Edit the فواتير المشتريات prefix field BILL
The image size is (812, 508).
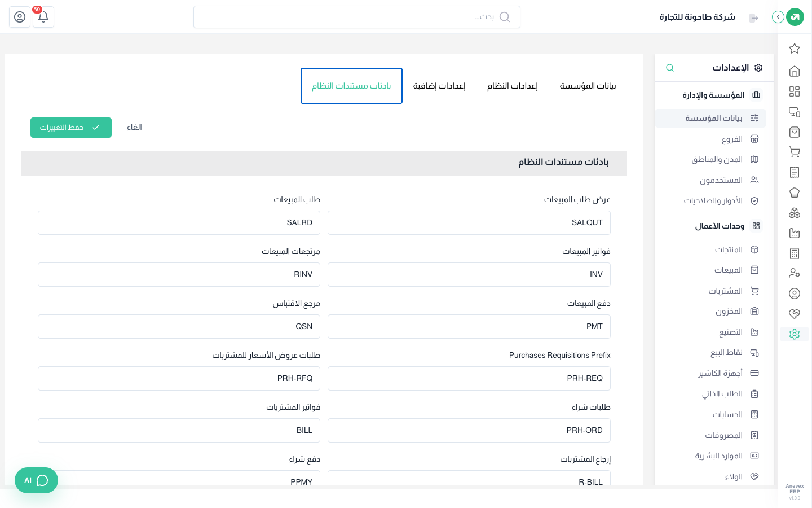pyautogui.click(x=179, y=430)
